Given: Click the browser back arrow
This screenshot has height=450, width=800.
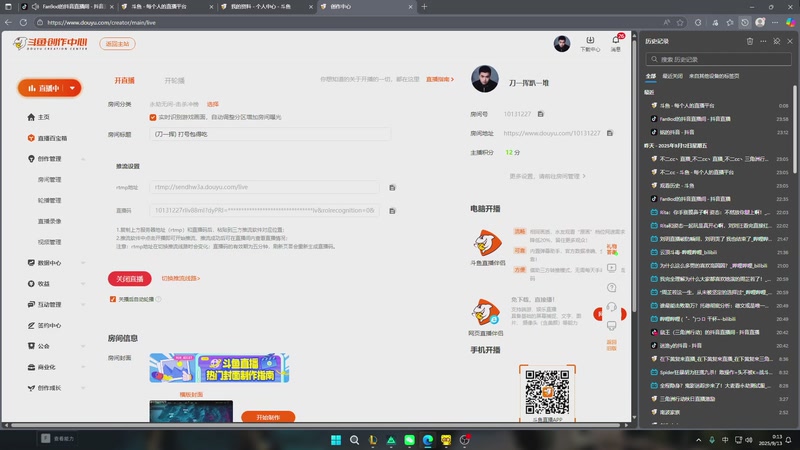Looking at the screenshot, I should (x=8, y=22).
